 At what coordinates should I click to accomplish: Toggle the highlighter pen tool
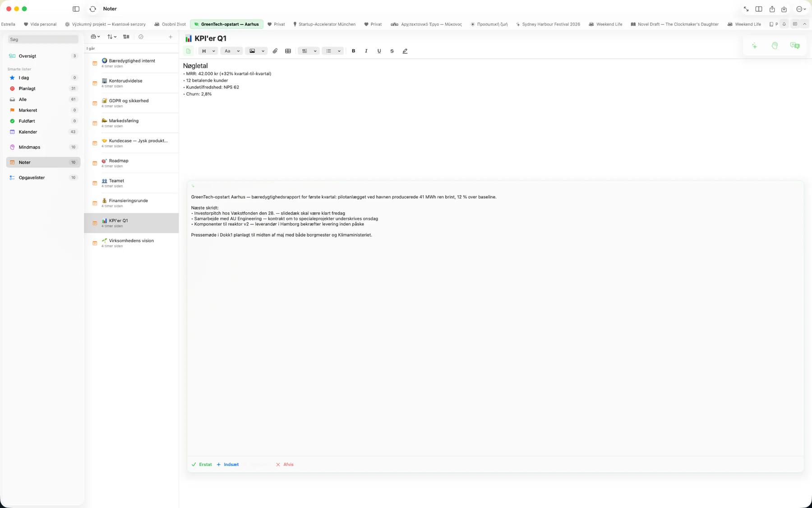click(x=405, y=51)
